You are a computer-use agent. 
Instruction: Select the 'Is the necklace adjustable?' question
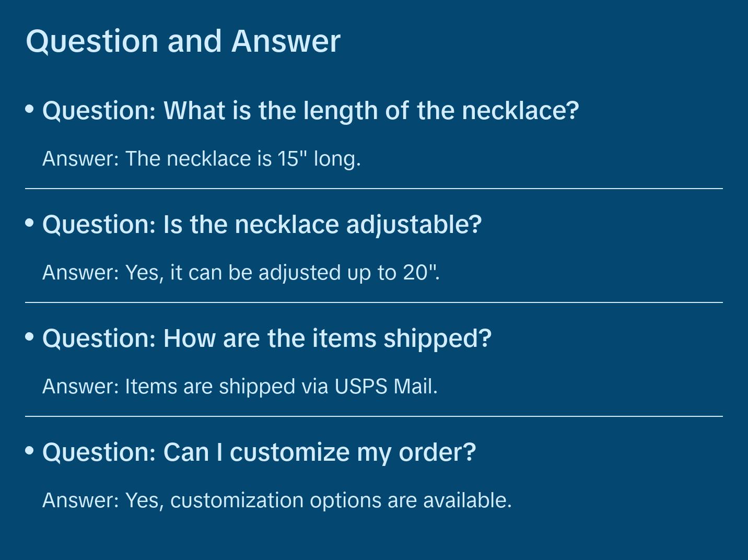coord(262,225)
